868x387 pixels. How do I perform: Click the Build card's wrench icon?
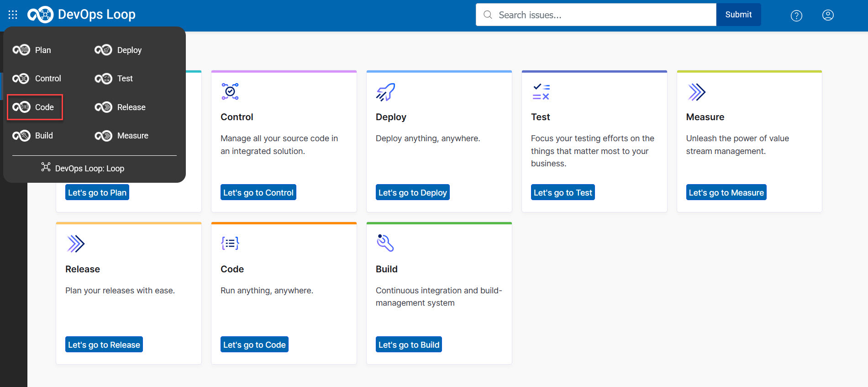[385, 243]
